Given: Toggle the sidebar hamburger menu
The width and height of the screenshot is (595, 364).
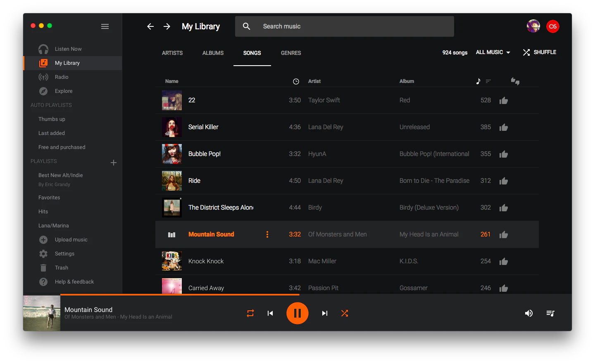Looking at the screenshot, I should click(105, 26).
